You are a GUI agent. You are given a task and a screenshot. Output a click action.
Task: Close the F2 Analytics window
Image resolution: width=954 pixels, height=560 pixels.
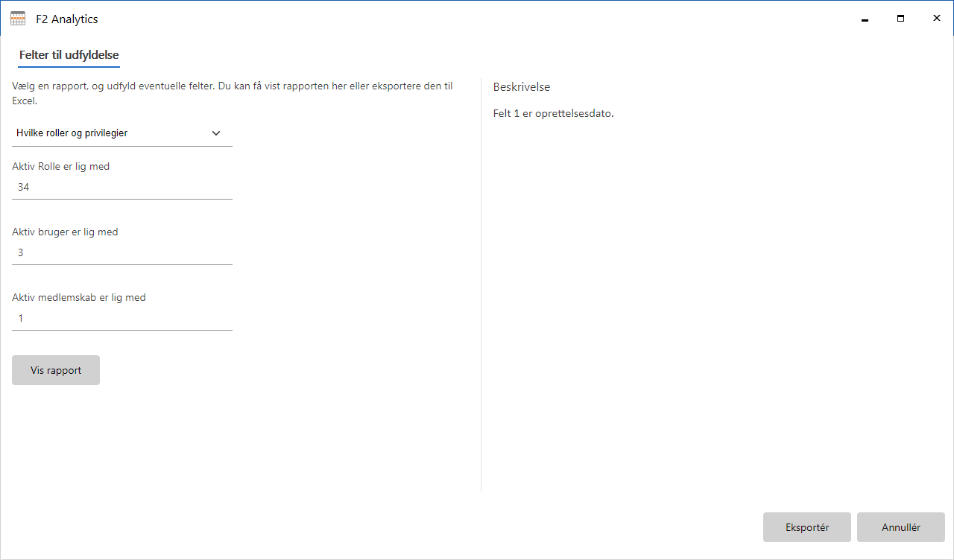[936, 19]
